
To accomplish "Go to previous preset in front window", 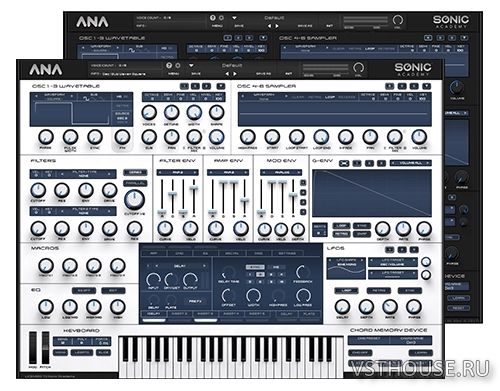I will pyautogui.click(x=227, y=74).
